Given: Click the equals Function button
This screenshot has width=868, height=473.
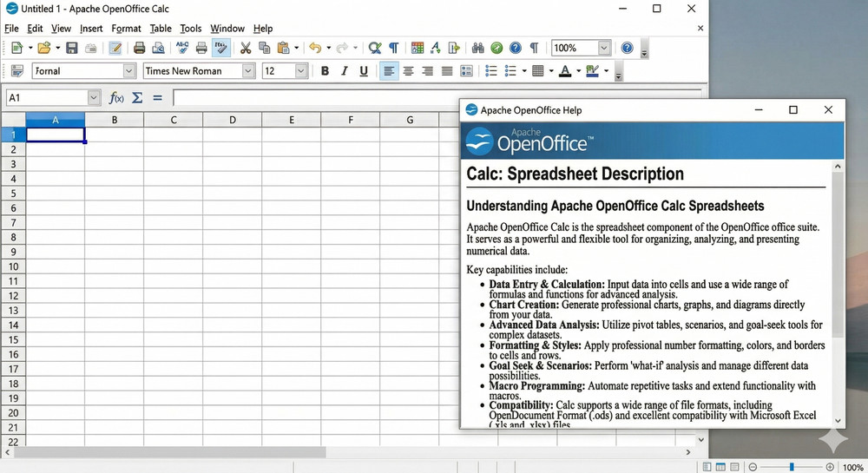Looking at the screenshot, I should 158,98.
